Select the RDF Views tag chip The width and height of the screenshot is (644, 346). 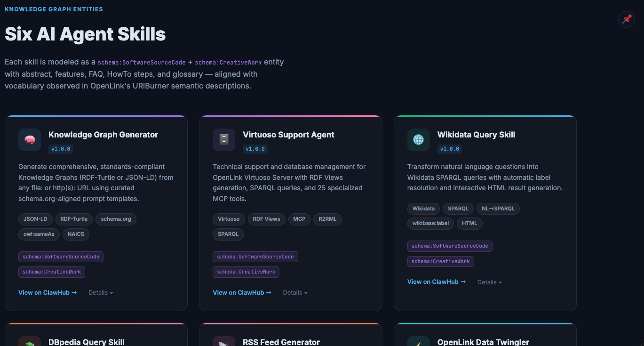pyautogui.click(x=266, y=219)
